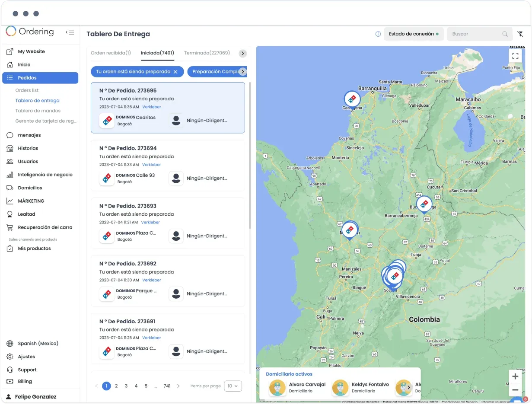Click the Domino's marker near Bucaramanga
Image resolution: width=532 pixels, height=405 pixels.
(424, 204)
